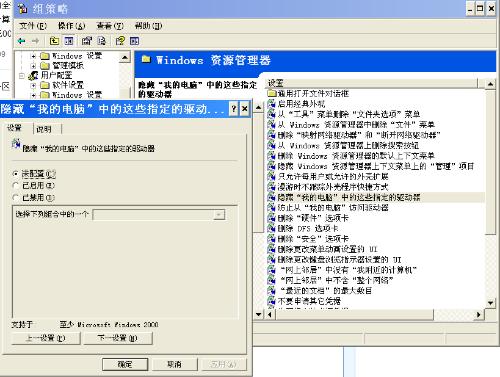Collapse the 用户配置 tree node

click(22, 76)
